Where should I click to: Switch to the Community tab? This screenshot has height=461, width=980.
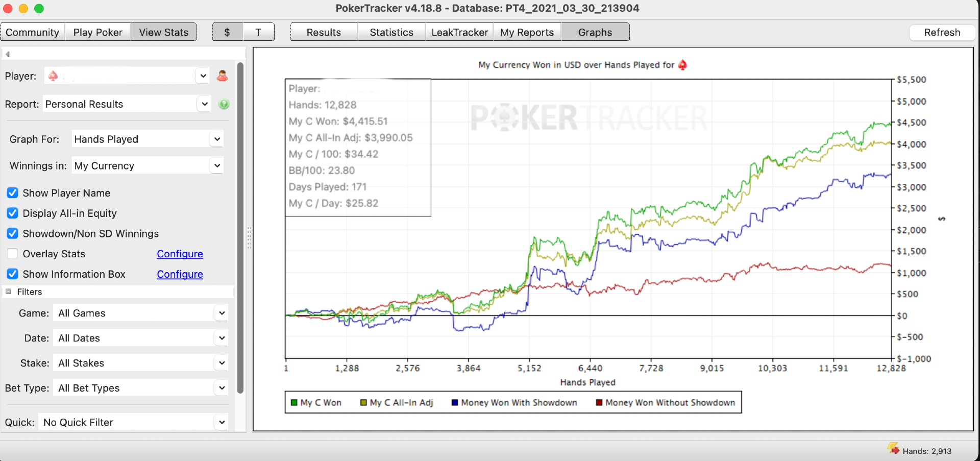(33, 32)
